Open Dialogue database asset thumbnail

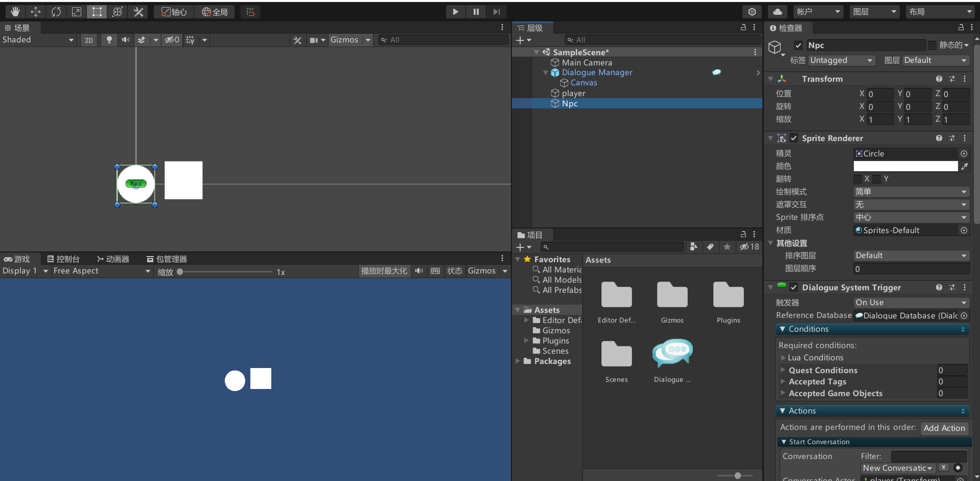point(672,353)
